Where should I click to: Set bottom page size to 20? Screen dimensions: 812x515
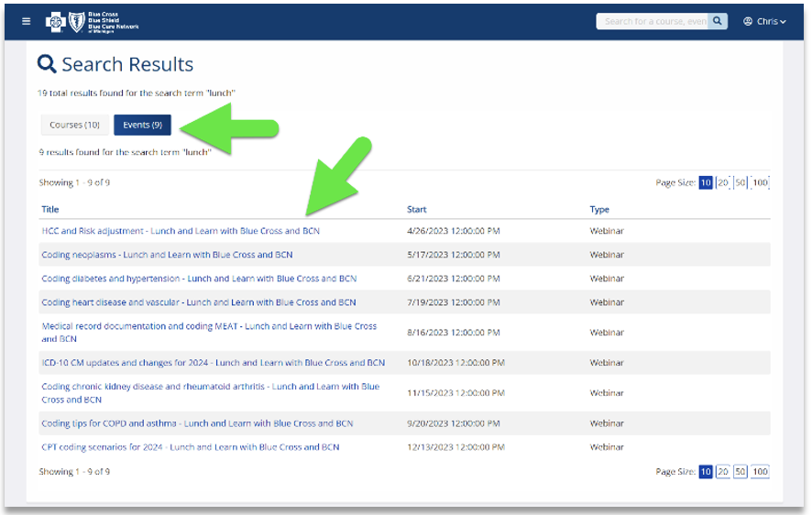723,472
